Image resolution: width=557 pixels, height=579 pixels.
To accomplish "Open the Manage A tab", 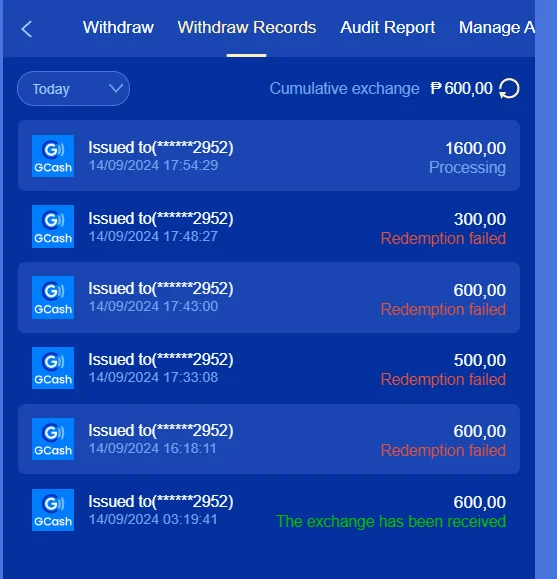I will [496, 27].
